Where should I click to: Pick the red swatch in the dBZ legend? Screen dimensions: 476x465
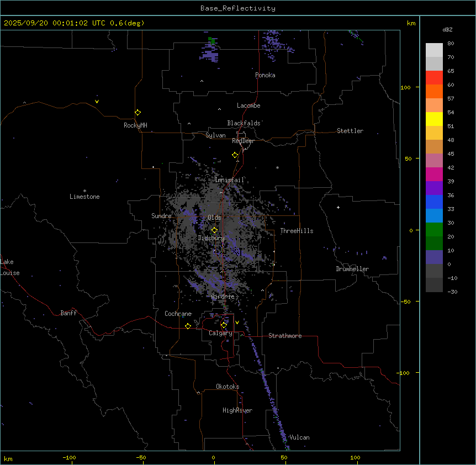[434, 77]
